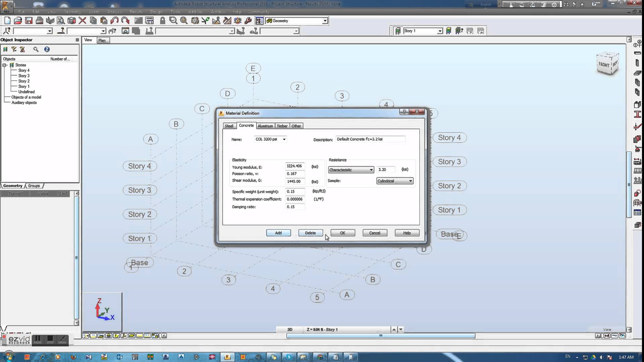644x362 pixels.
Task: Click the wrench preferences icon
Action: click(248, 21)
